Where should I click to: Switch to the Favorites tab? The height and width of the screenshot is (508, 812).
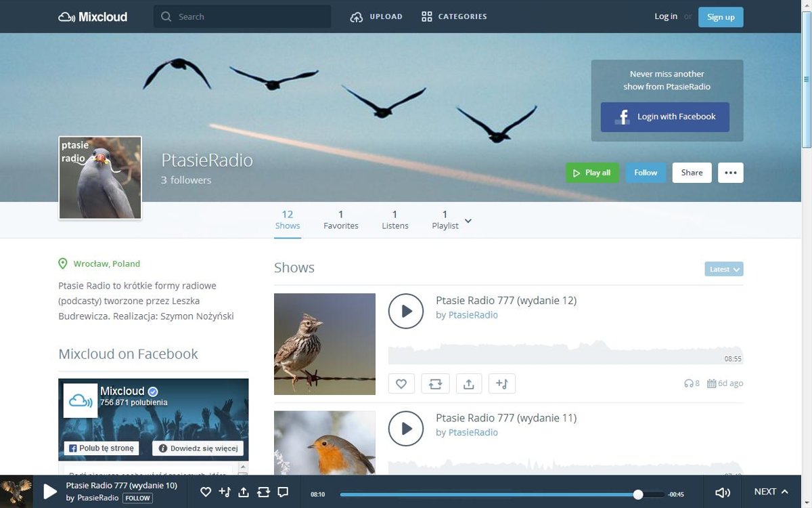click(x=341, y=219)
